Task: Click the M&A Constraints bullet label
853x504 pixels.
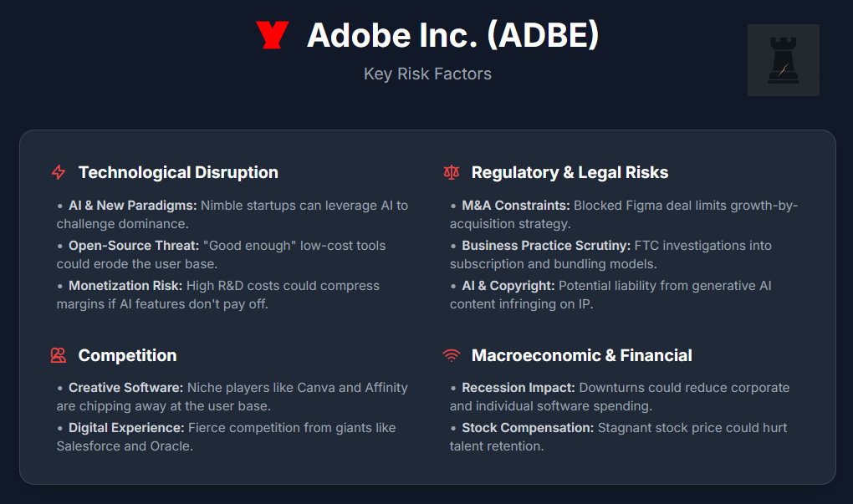Action: pos(516,205)
